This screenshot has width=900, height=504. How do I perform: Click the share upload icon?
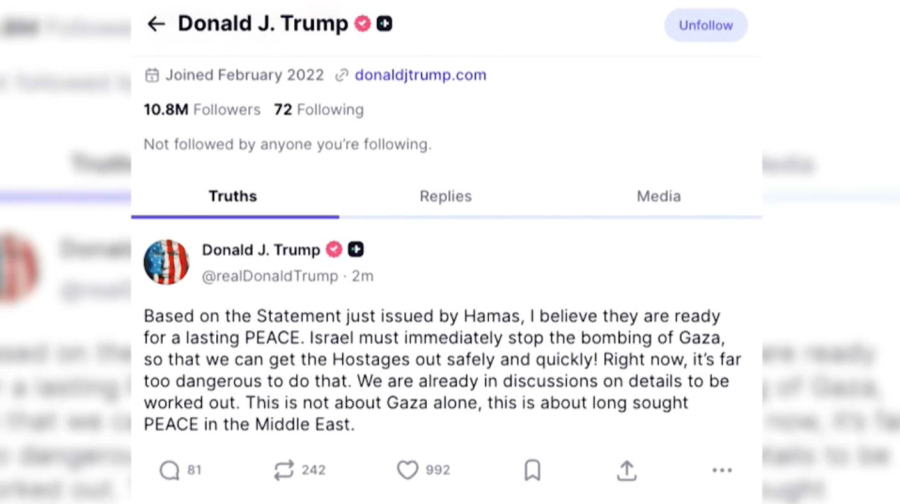(627, 470)
